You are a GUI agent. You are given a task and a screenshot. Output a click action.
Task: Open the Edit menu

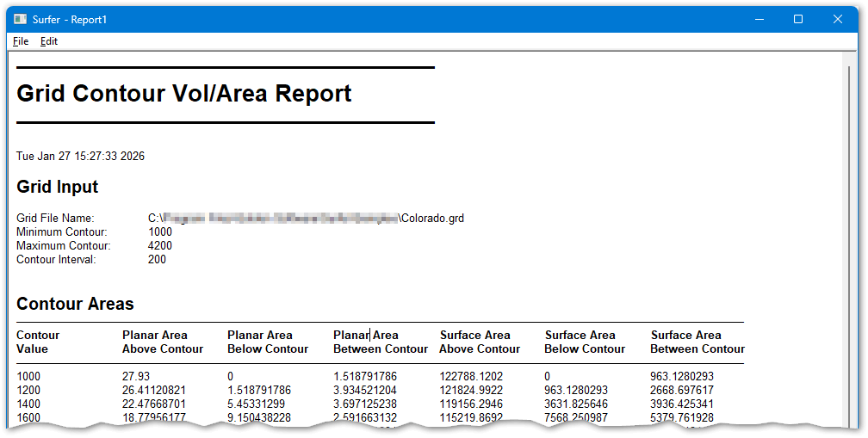[49, 41]
